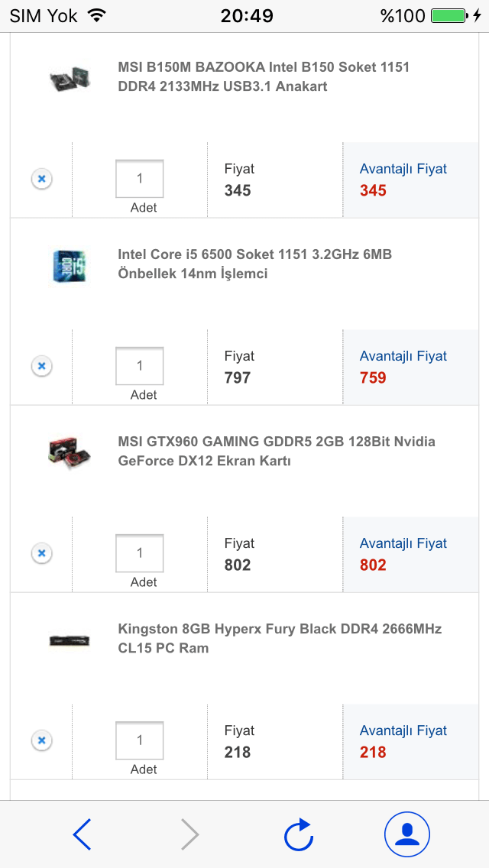Screen dimensions: 489x868
Task: Open MSI B150M BAZOOKA product link
Action: coord(264,76)
